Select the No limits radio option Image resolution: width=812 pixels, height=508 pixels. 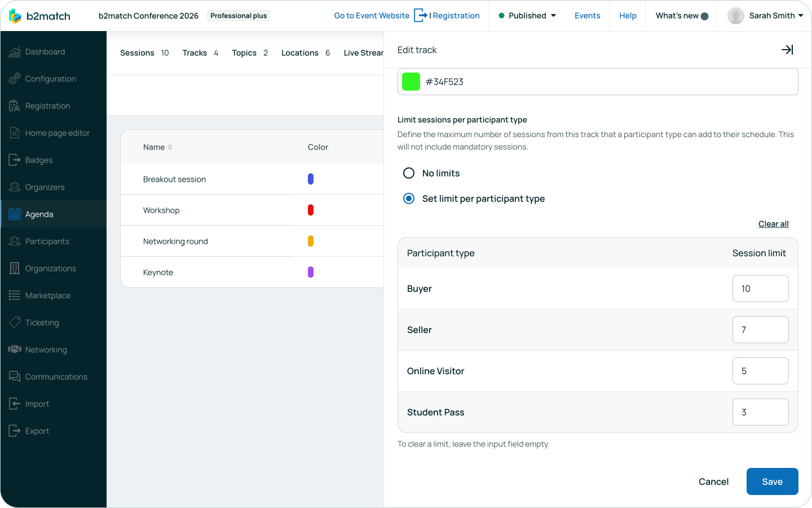[409, 173]
